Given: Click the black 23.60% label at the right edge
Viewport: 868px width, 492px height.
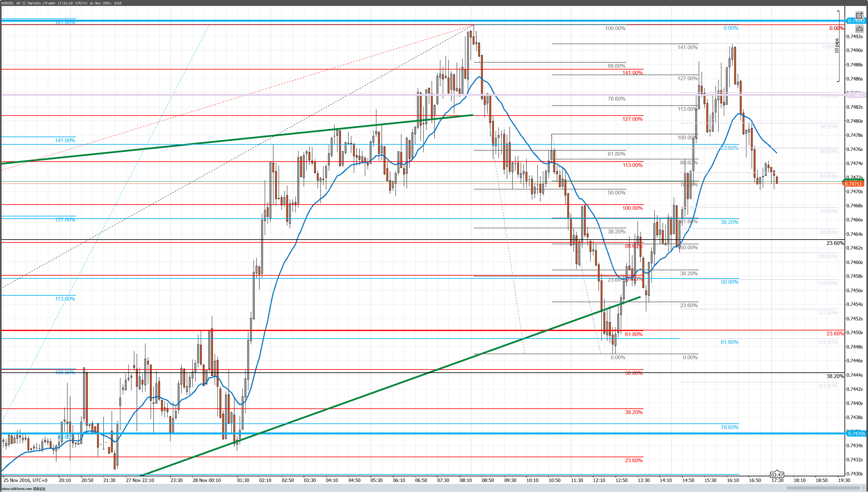Looking at the screenshot, I should pos(835,243).
